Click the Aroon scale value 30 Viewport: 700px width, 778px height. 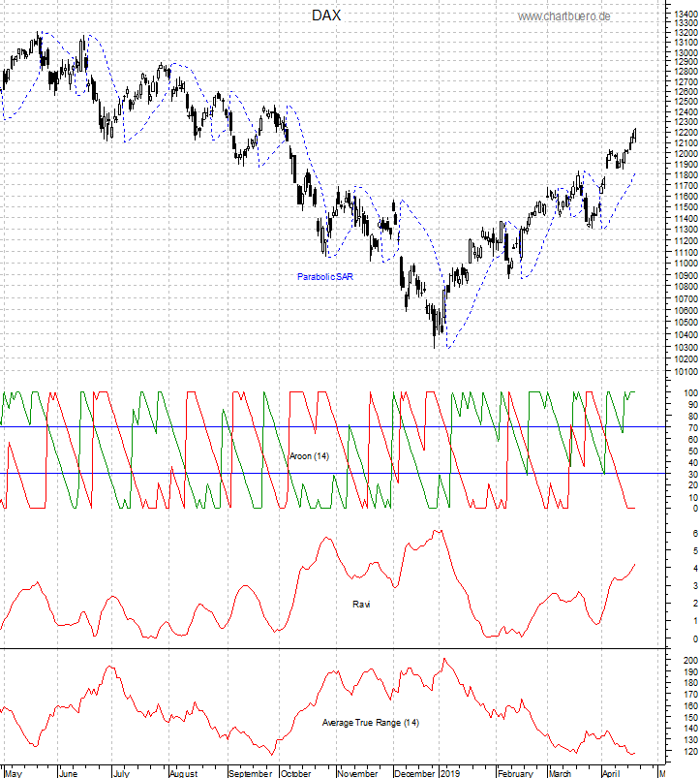692,474
